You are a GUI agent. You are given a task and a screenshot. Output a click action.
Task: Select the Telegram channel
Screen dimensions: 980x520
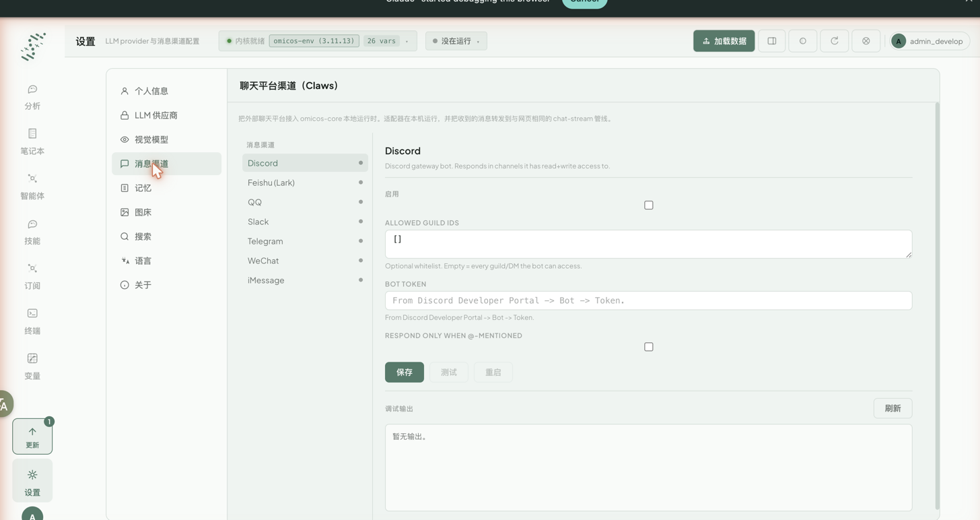click(x=305, y=241)
